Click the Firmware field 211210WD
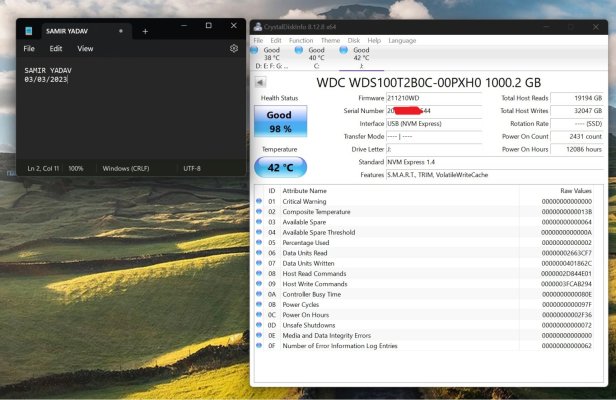The image size is (616, 400). click(434, 98)
